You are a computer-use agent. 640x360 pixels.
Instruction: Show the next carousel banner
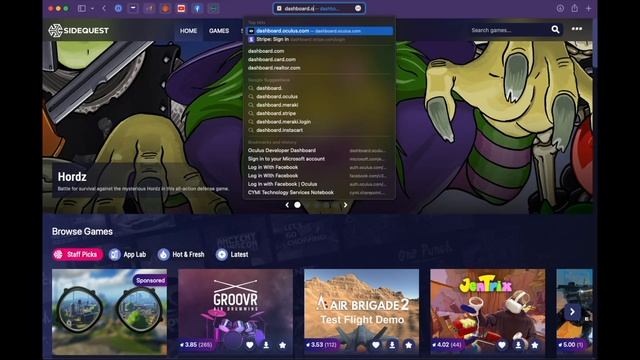click(x=345, y=205)
